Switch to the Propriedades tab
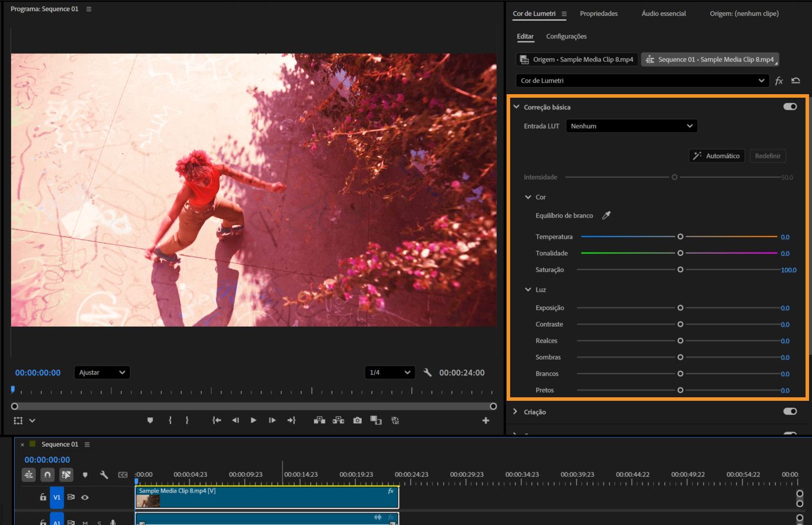This screenshot has width=812, height=525. (598, 14)
